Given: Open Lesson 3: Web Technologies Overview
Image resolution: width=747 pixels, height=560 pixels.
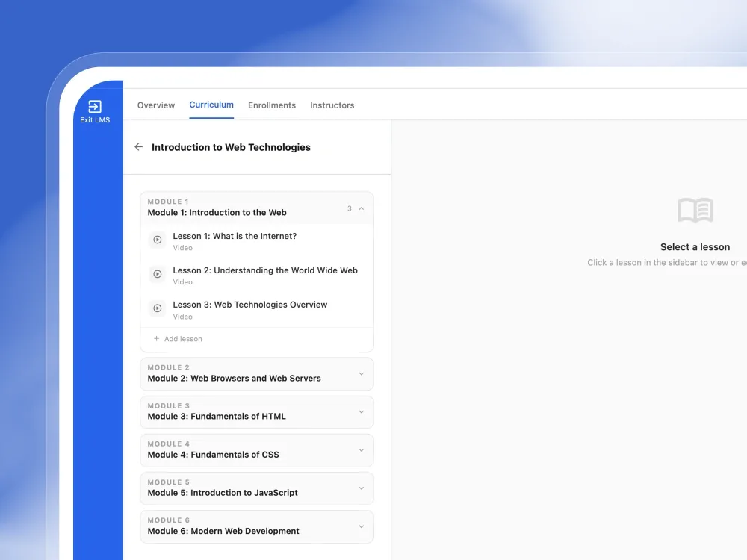Looking at the screenshot, I should tap(249, 305).
